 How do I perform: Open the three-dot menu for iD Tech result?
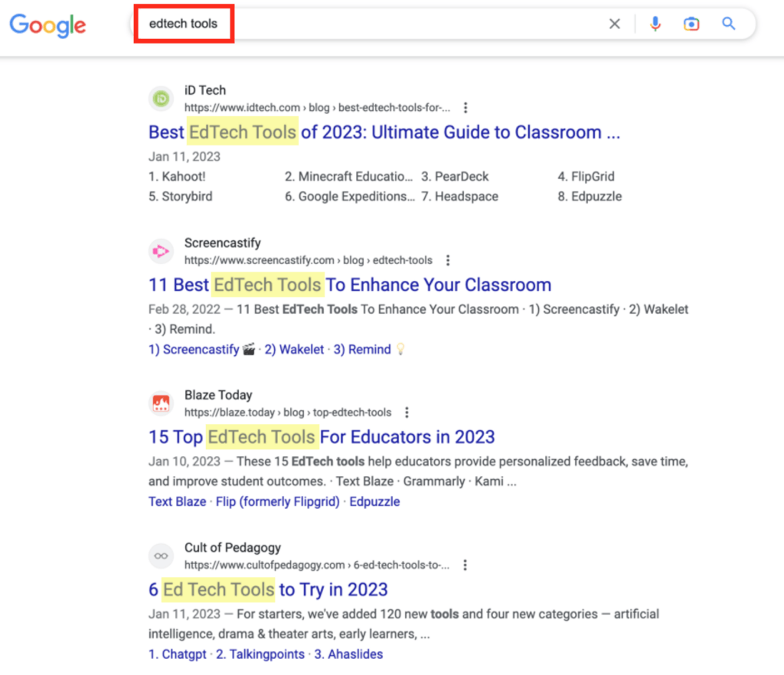pyautogui.click(x=465, y=108)
